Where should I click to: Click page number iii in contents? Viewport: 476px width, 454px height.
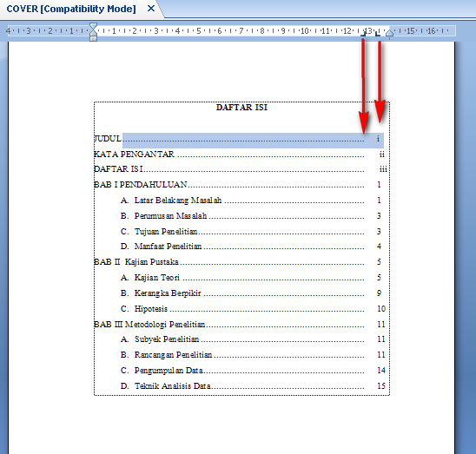click(x=383, y=169)
